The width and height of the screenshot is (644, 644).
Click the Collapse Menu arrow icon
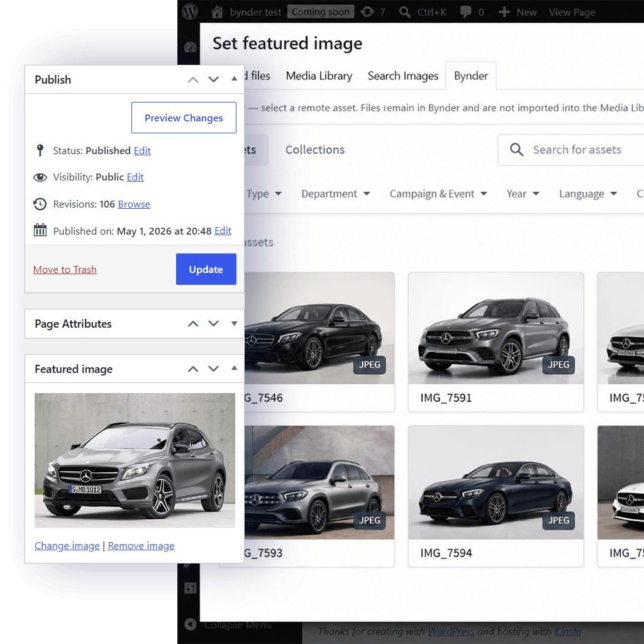(190, 625)
